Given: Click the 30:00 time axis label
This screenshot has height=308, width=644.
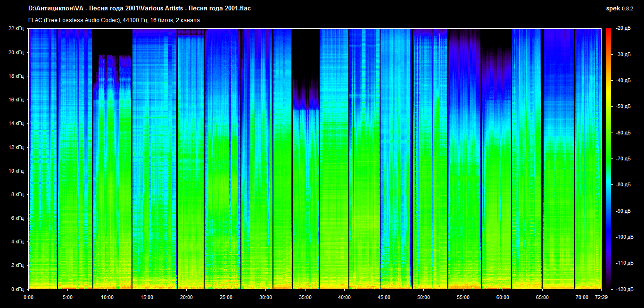Looking at the screenshot, I should coord(265,297).
